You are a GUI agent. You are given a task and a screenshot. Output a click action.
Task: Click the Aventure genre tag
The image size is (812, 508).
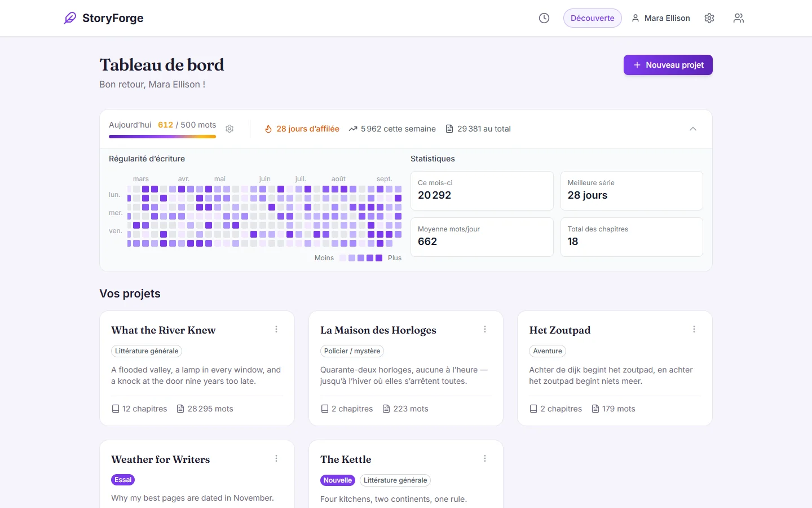click(x=548, y=351)
